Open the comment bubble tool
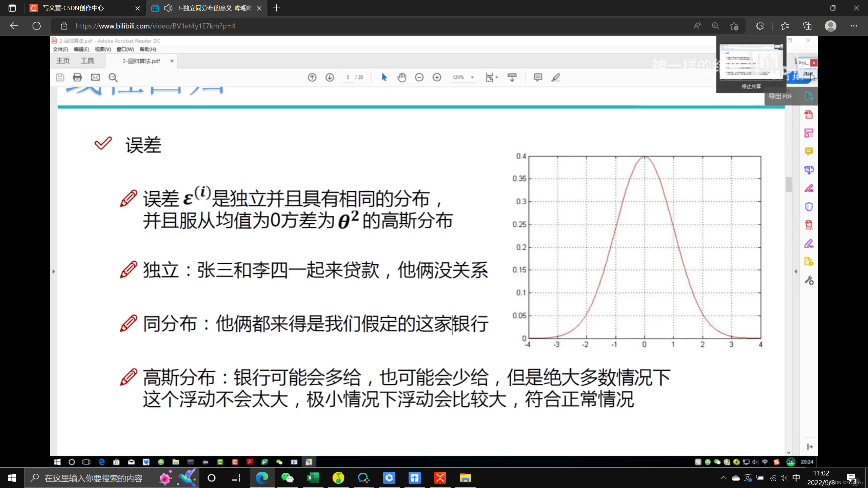This screenshot has height=488, width=868. tap(538, 77)
